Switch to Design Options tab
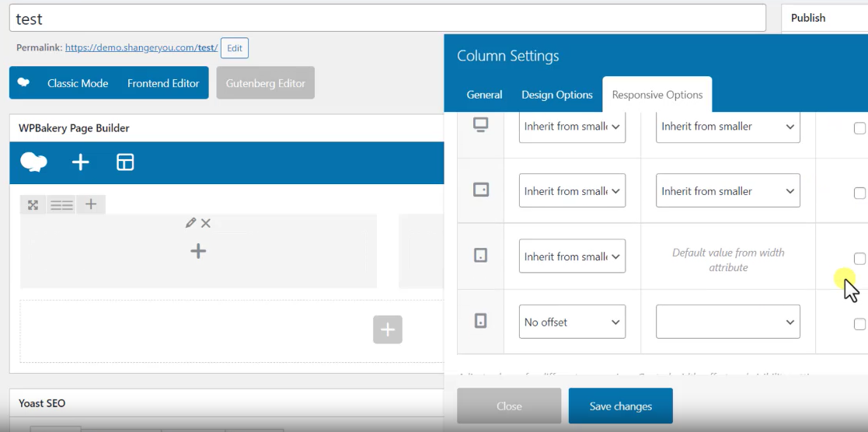Image resolution: width=868 pixels, height=432 pixels. coord(557,95)
